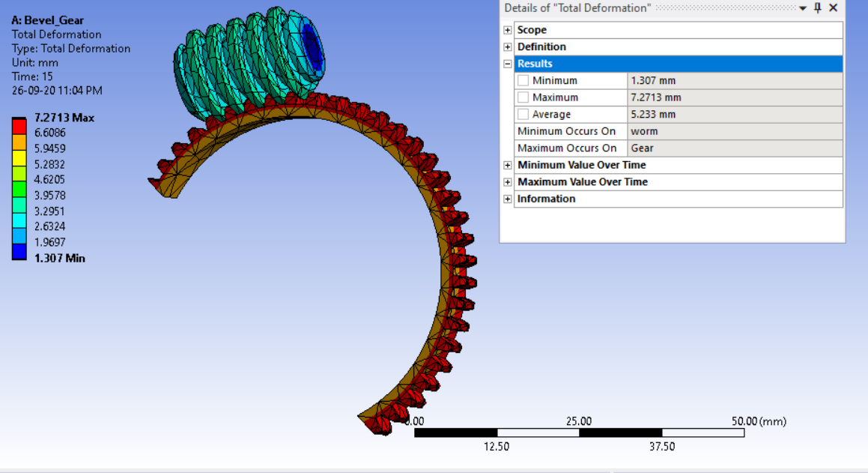868x473 pixels.
Task: Toggle the Average result checkbox
Action: [522, 113]
